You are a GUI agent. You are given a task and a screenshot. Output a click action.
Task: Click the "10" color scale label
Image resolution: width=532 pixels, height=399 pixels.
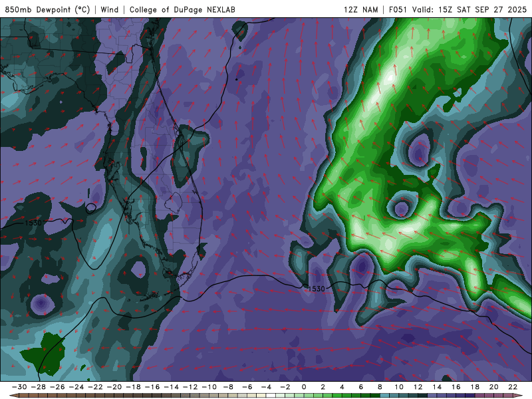399,387
